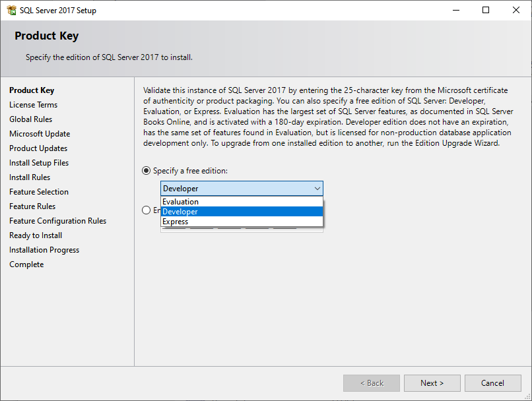Collapse the free edition dropdown arrow

pyautogui.click(x=317, y=189)
